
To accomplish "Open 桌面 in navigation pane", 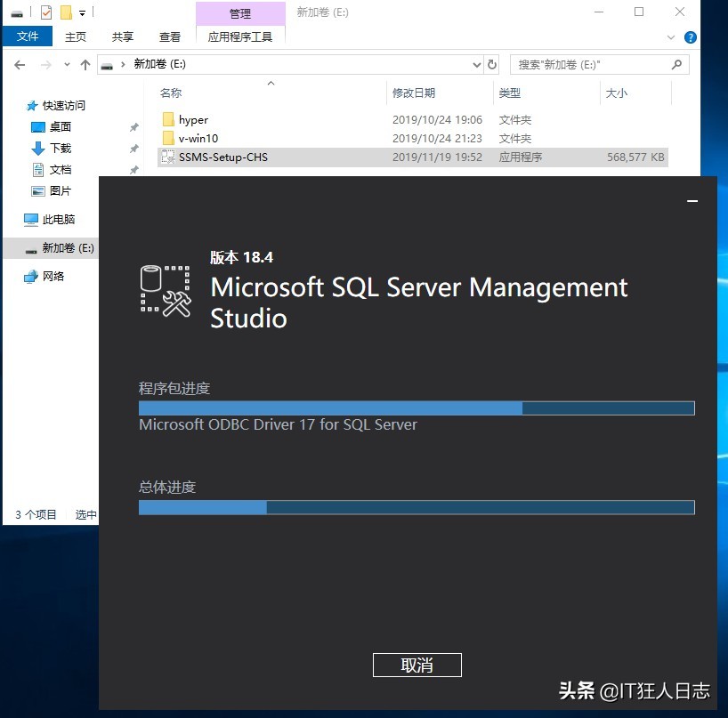I will (61, 126).
